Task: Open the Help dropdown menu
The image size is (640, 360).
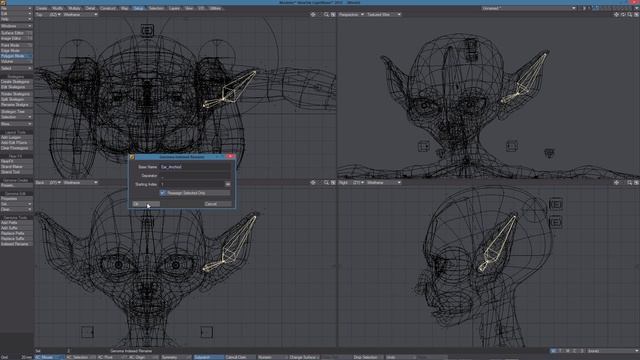Action: click(x=16, y=19)
